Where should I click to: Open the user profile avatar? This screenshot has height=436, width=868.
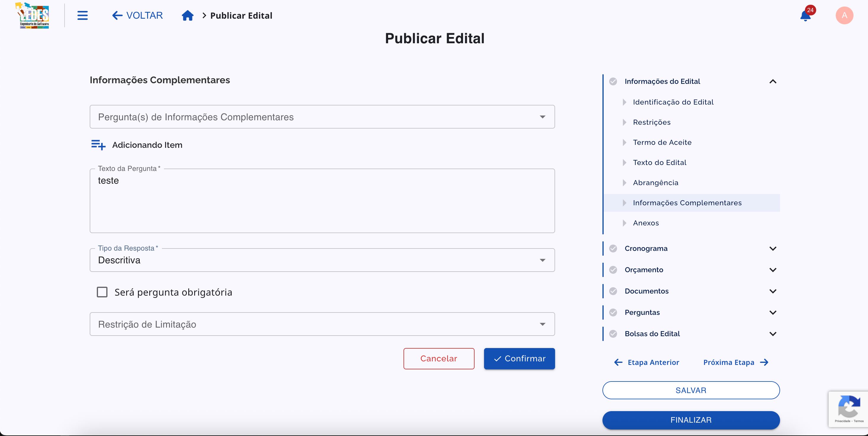click(844, 15)
